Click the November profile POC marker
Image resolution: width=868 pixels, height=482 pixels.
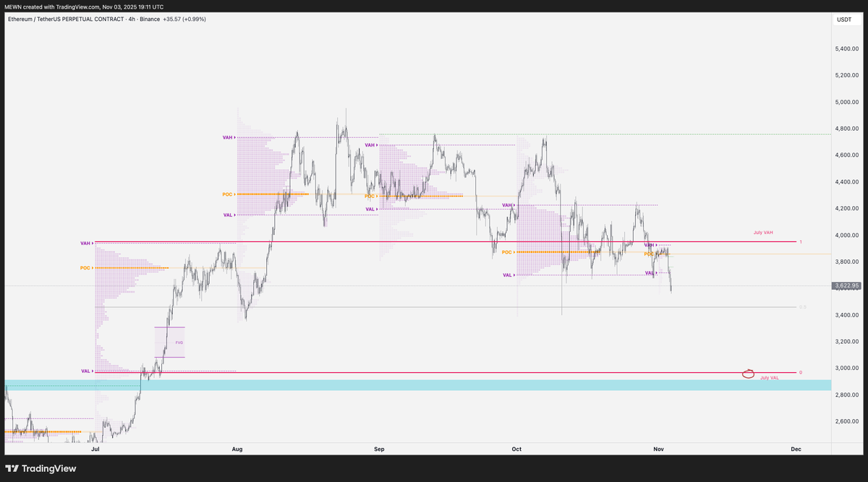(x=650, y=254)
